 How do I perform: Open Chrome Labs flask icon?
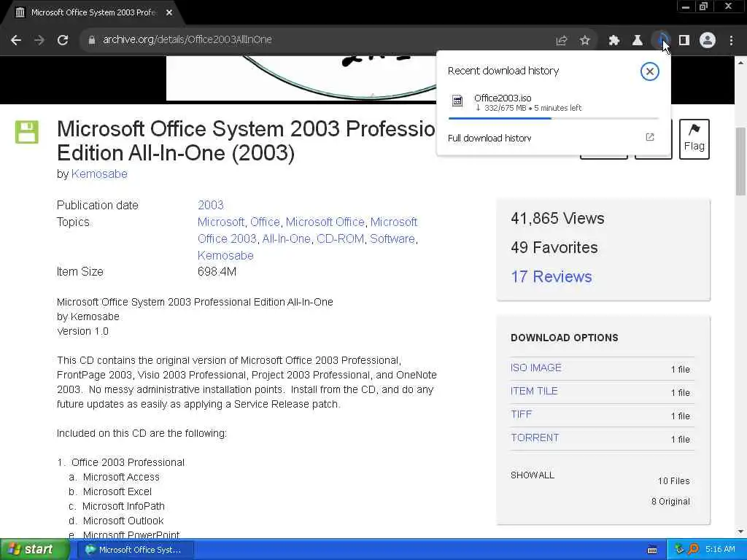click(x=637, y=41)
